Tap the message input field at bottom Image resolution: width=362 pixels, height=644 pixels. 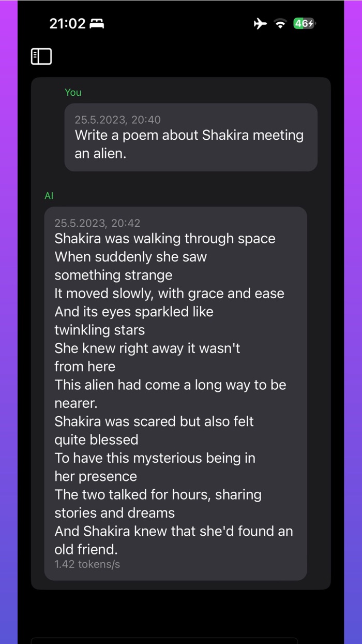coord(181,640)
